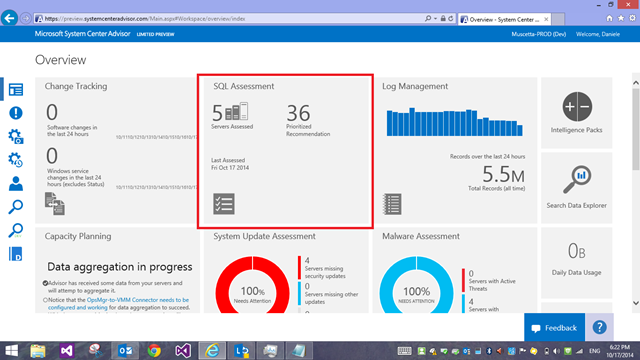The image size is (640, 360).
Task: Click the Windows Start button
Action: (11, 351)
